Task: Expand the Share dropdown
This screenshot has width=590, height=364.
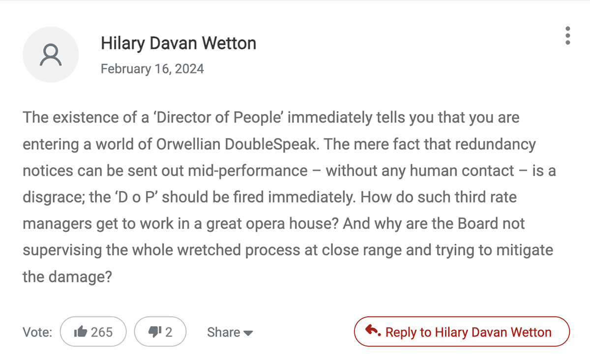Action: 230,333
